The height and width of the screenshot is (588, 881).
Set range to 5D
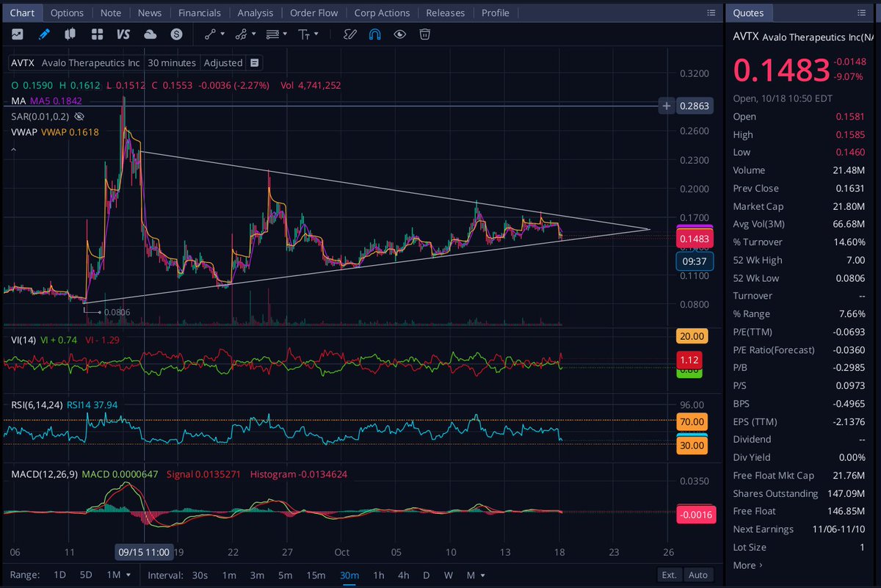pyautogui.click(x=86, y=575)
